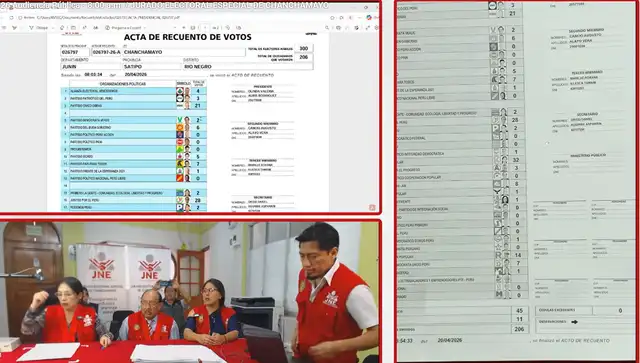Click the Primero la Gente row name
This screenshot has height=363, width=640.
point(116,193)
